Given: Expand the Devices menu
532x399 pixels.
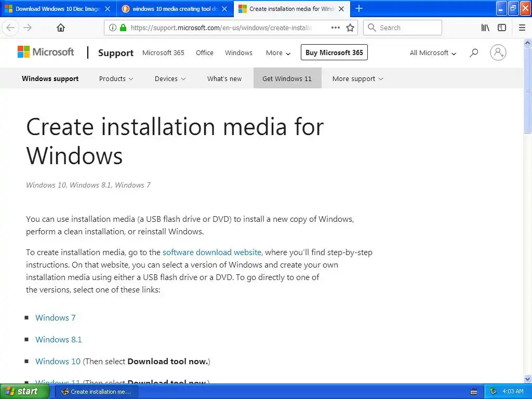Looking at the screenshot, I should (170, 79).
